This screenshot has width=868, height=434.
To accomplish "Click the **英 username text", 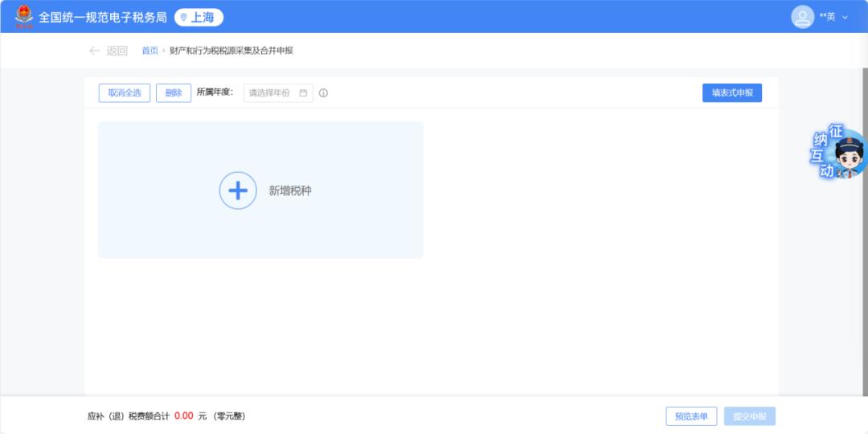I will point(827,17).
